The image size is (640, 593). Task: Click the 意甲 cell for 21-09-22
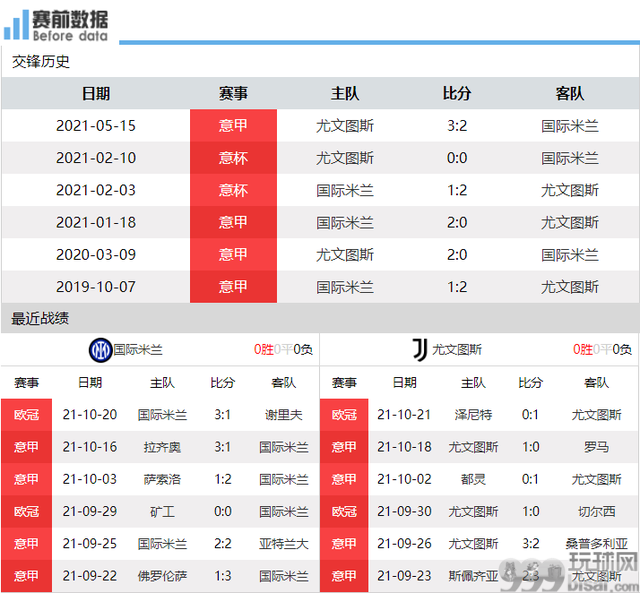pyautogui.click(x=27, y=576)
